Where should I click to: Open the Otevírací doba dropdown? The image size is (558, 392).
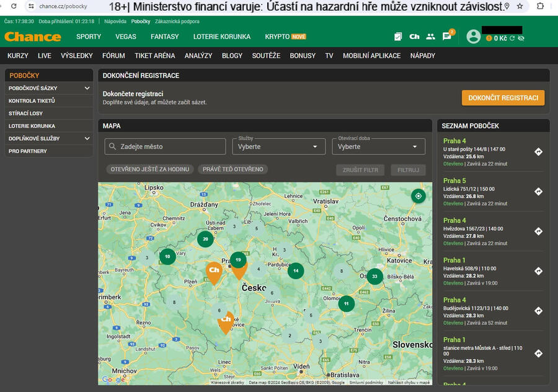(378, 146)
